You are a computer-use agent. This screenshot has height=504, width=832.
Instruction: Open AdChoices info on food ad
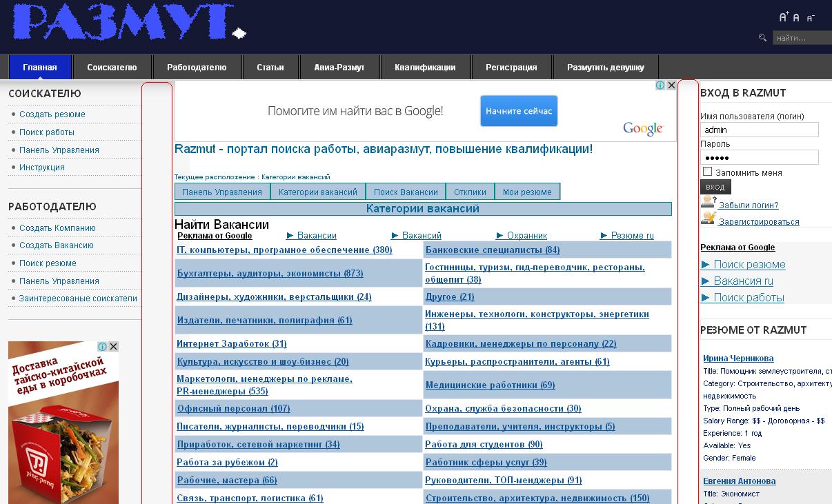[x=102, y=346]
